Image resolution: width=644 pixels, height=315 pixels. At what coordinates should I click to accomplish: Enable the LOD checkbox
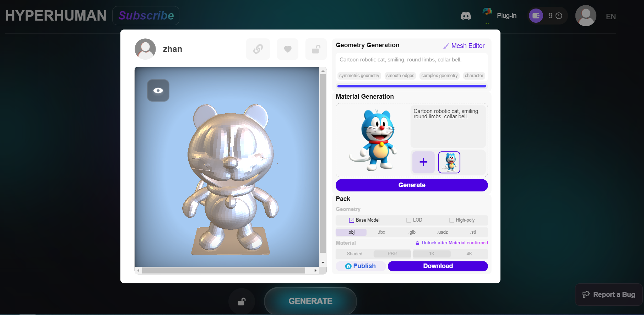pos(409,220)
